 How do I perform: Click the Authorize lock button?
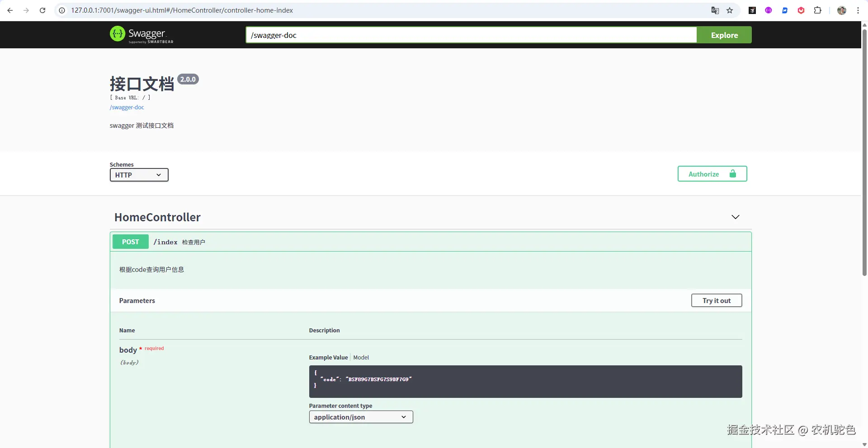click(712, 174)
